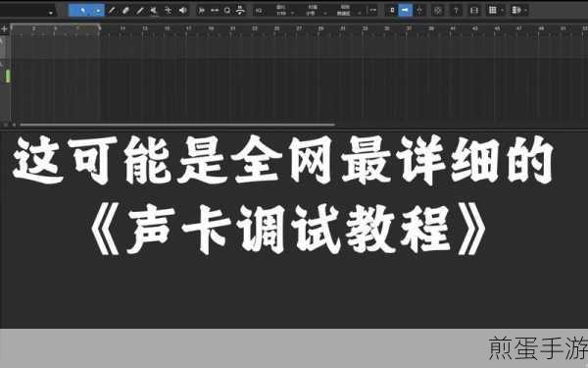This screenshot has width=588, height=368.
Task: Select the speaker play tool
Action: [x=182, y=11]
